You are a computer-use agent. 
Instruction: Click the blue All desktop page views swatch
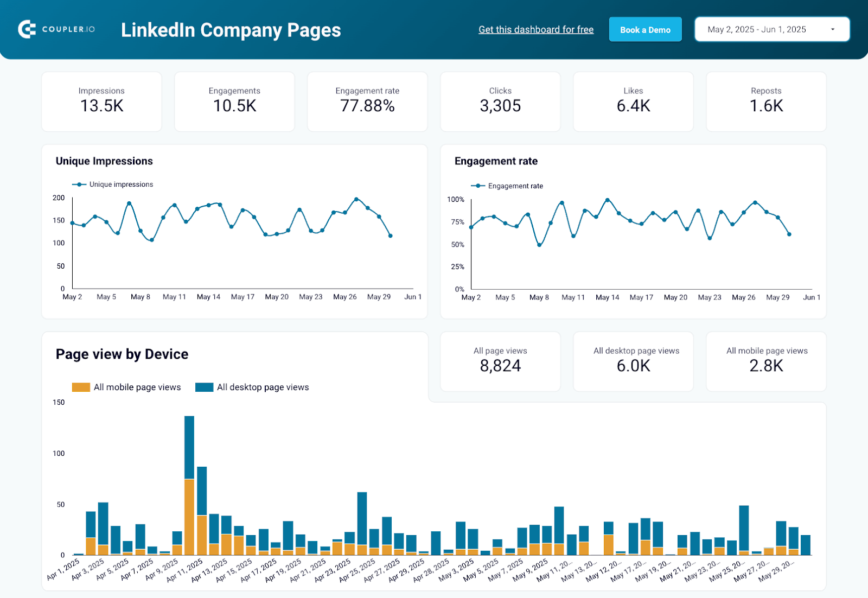click(204, 387)
